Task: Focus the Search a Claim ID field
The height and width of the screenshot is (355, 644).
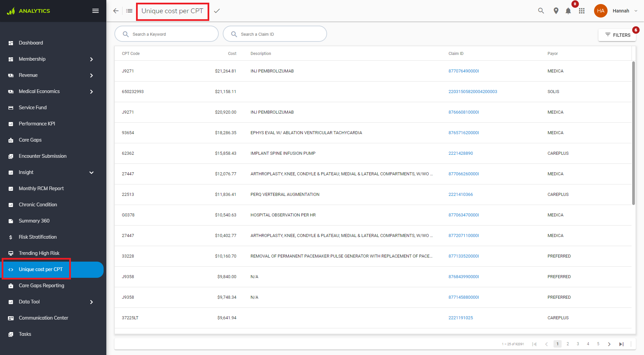Action: [x=275, y=34]
